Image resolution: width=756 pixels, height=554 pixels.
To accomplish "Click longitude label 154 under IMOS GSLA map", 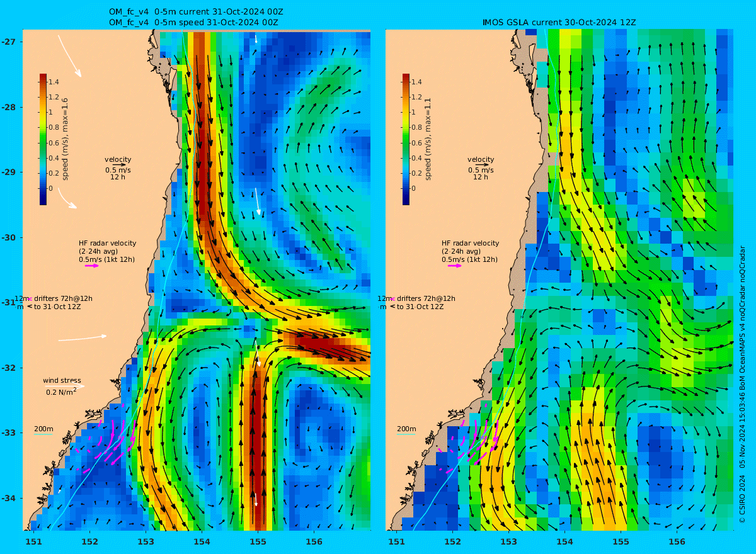I will coord(564,541).
